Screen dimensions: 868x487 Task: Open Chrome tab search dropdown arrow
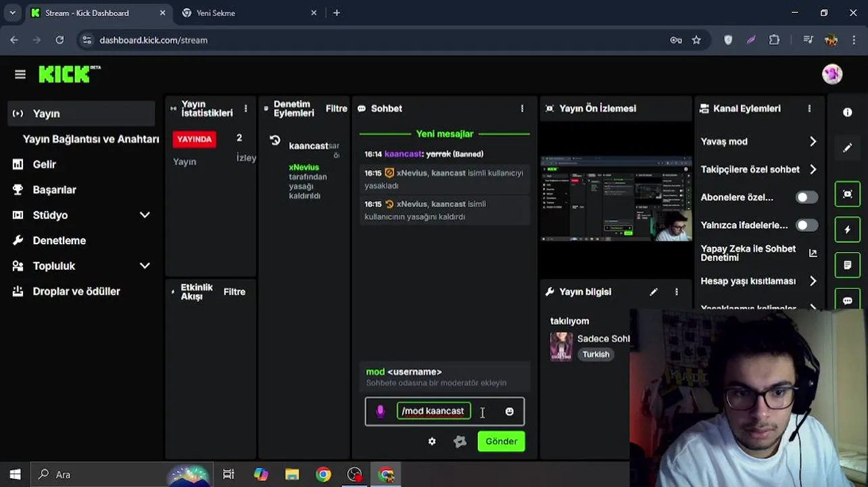point(12,13)
